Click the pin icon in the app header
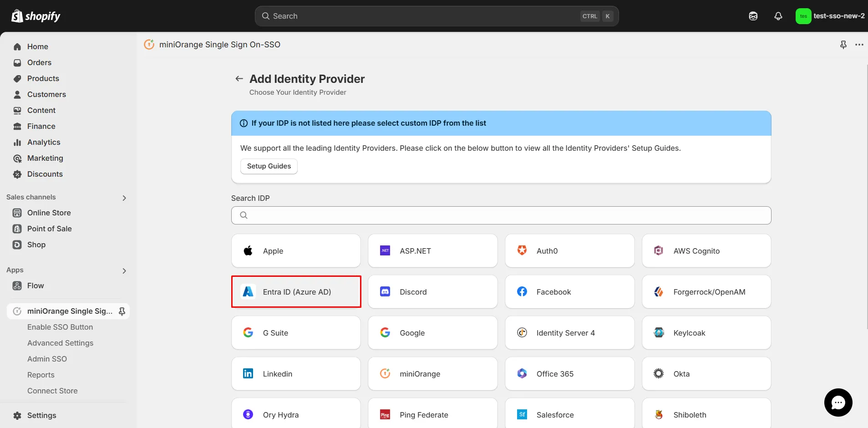868x428 pixels. pyautogui.click(x=843, y=45)
